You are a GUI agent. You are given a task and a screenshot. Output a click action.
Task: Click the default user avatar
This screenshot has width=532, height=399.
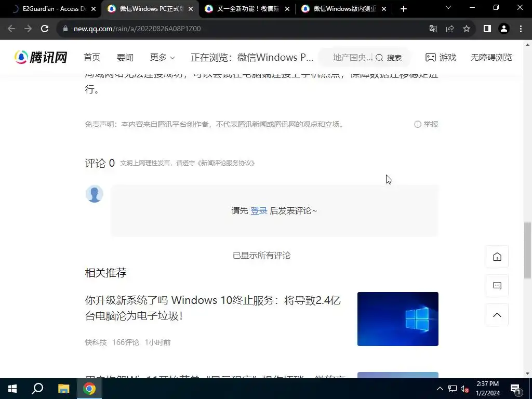(x=95, y=194)
